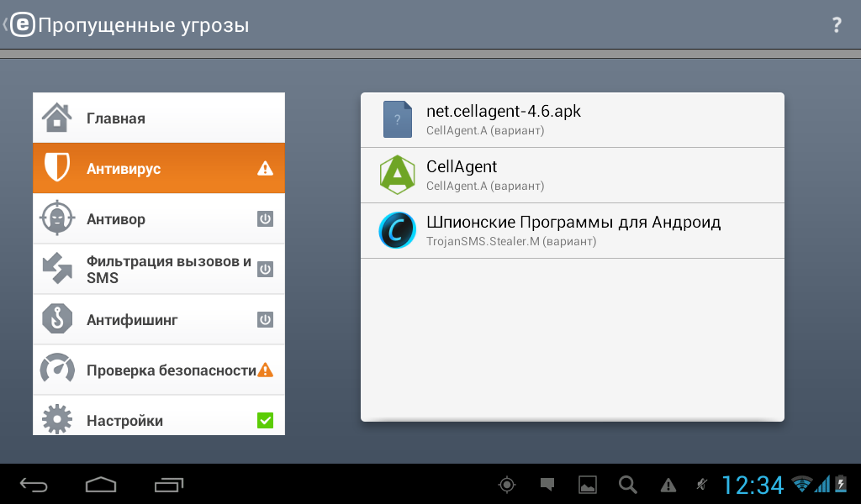Select Шпионские Программы для Андроид threat
This screenshot has width=861, height=504.
coord(572,231)
